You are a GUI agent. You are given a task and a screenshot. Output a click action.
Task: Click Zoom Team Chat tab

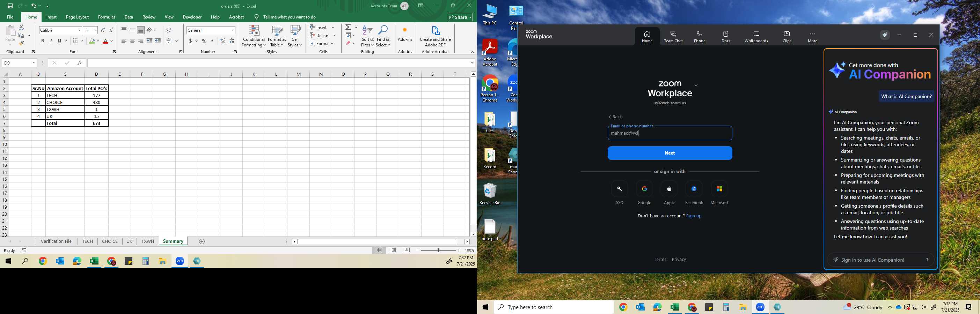point(673,37)
